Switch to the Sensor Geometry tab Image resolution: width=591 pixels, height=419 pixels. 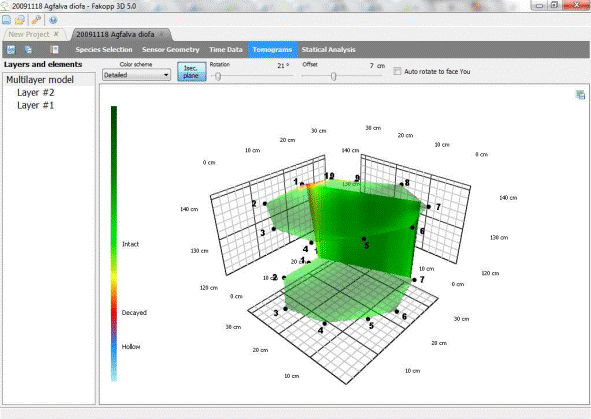171,50
